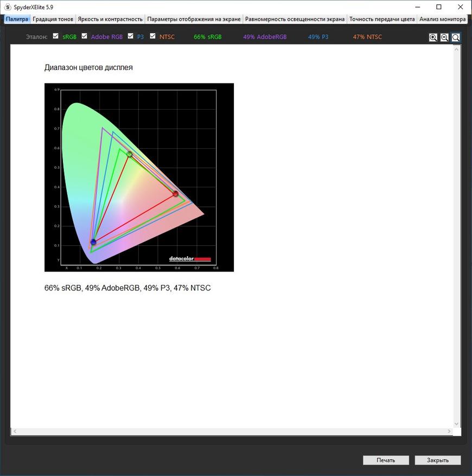This screenshot has height=476, width=472.
Task: Click the zoom out magnifier icon
Action: 444,37
